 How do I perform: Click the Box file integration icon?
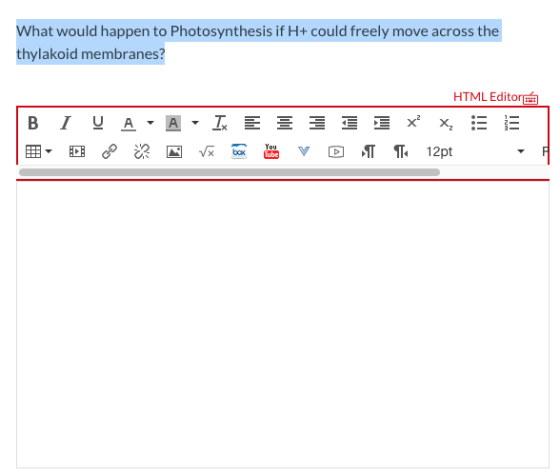[x=239, y=151]
